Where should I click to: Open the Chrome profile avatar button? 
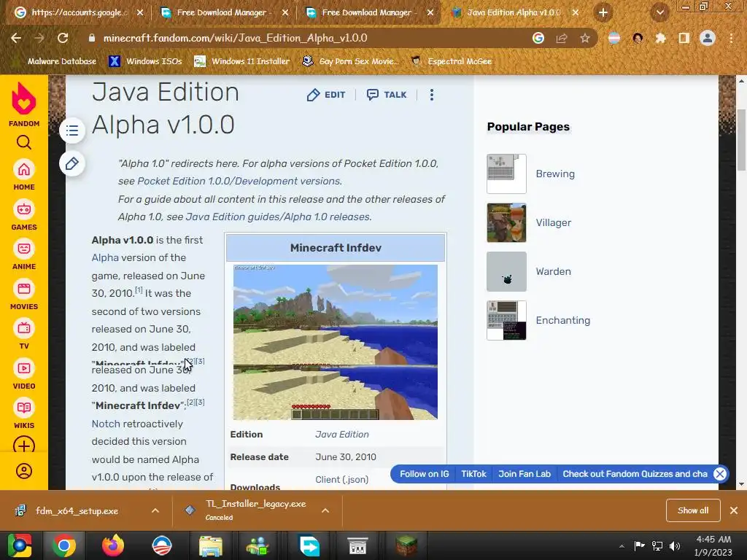[x=708, y=38]
